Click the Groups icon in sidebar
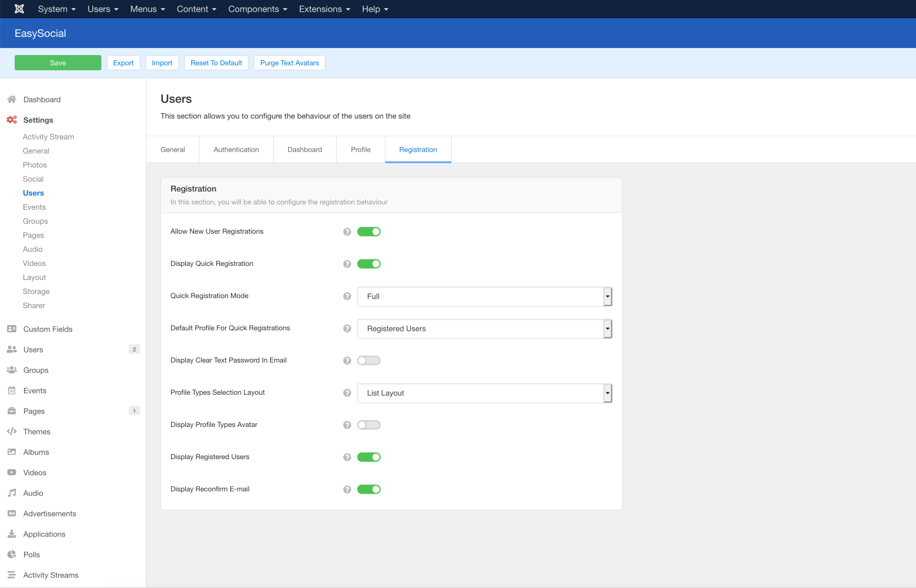 (x=12, y=370)
